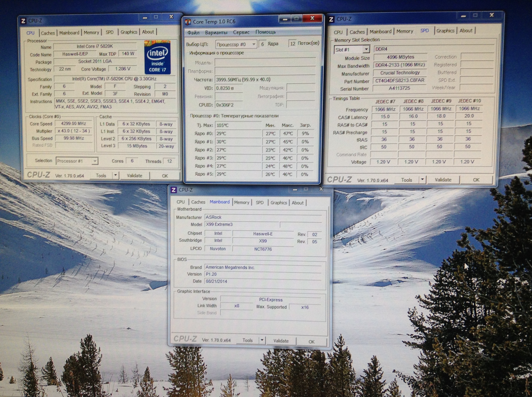Click the Intel Core i7 logo badge
The height and width of the screenshot is (397, 532).
(x=158, y=58)
